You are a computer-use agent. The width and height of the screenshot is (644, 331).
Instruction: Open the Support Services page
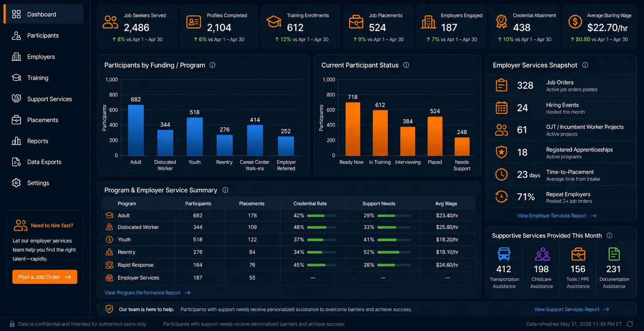pyautogui.click(x=49, y=99)
